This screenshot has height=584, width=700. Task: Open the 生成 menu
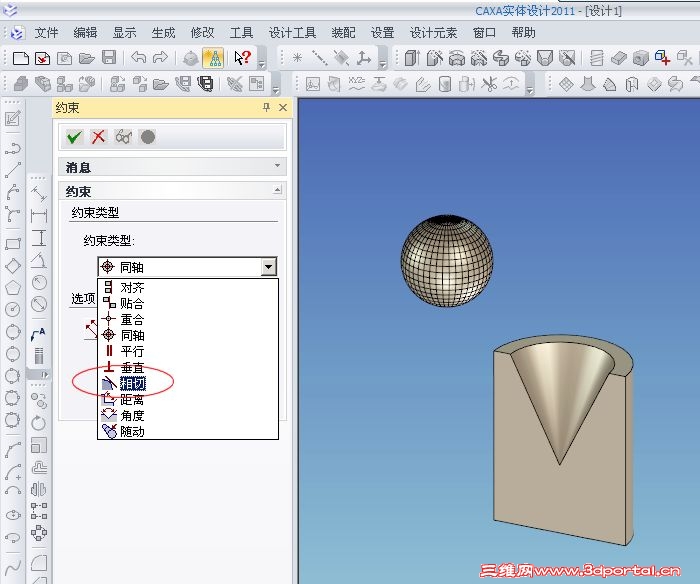(163, 33)
